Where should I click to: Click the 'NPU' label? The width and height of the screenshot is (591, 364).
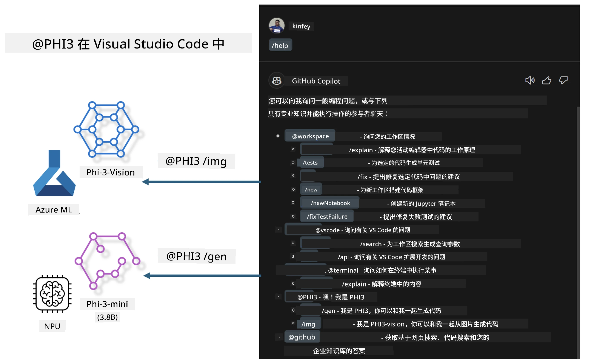[52, 326]
